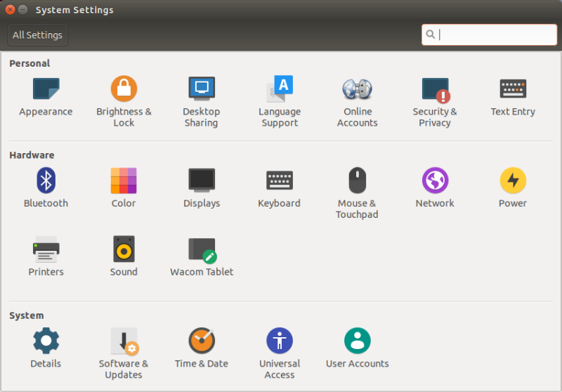The height and width of the screenshot is (392, 562).
Task: Open Displays configuration
Action: pyautogui.click(x=202, y=181)
